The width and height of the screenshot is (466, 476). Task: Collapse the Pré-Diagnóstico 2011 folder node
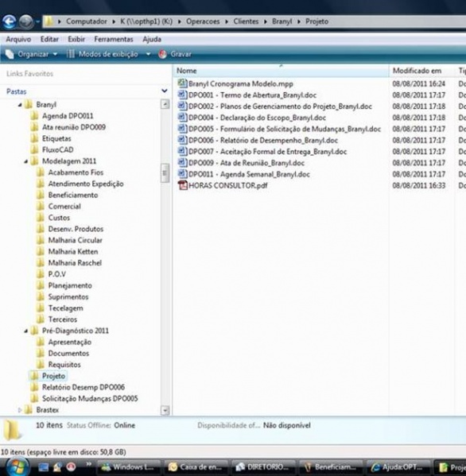click(x=26, y=331)
